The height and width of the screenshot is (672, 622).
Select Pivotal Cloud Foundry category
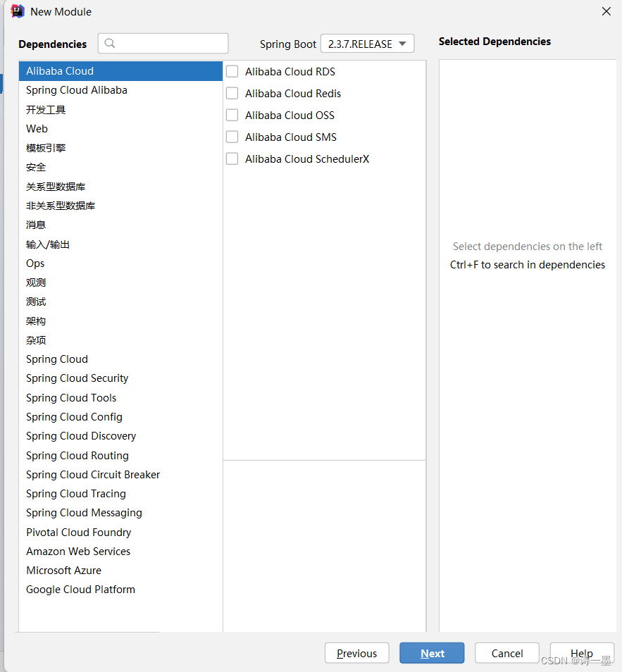(120, 533)
